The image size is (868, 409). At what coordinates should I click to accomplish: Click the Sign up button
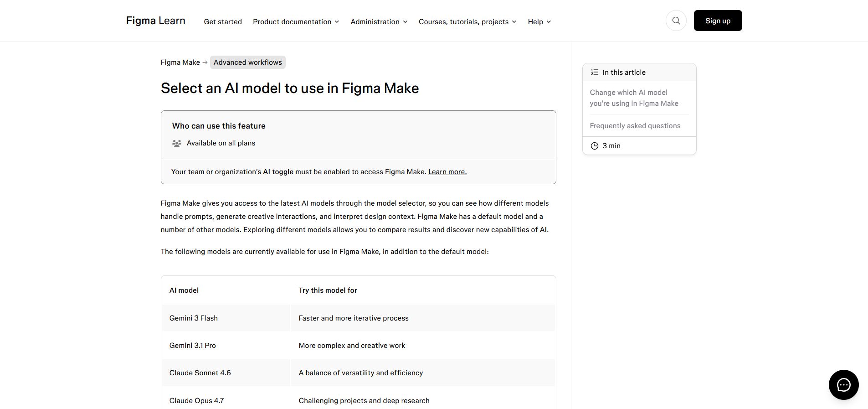pyautogui.click(x=718, y=21)
